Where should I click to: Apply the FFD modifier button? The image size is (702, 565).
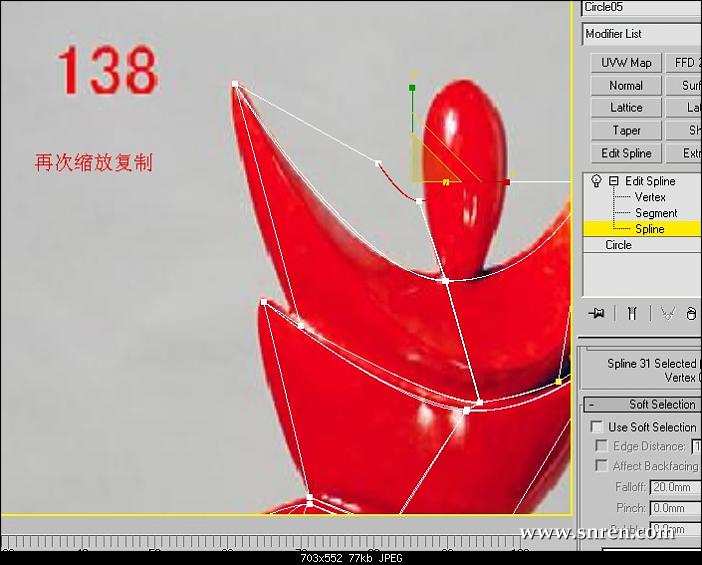[684, 63]
